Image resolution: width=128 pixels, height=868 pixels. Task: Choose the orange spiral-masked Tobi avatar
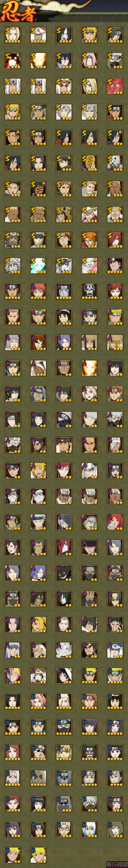89,163
